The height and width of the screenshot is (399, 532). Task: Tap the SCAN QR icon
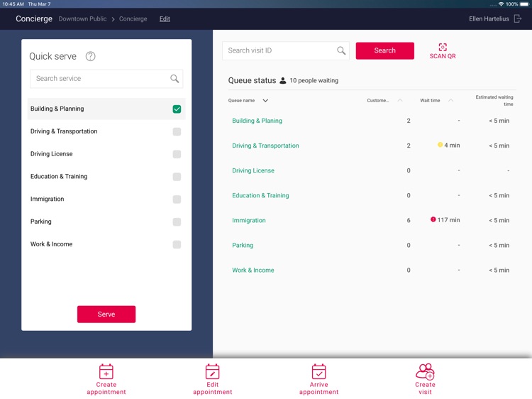[443, 47]
